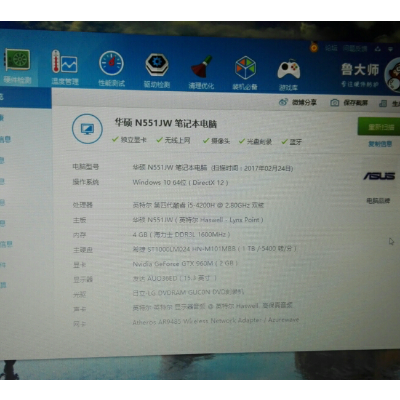Click the 网卡 row label
400x400 pixels.
pyautogui.click(x=79, y=324)
